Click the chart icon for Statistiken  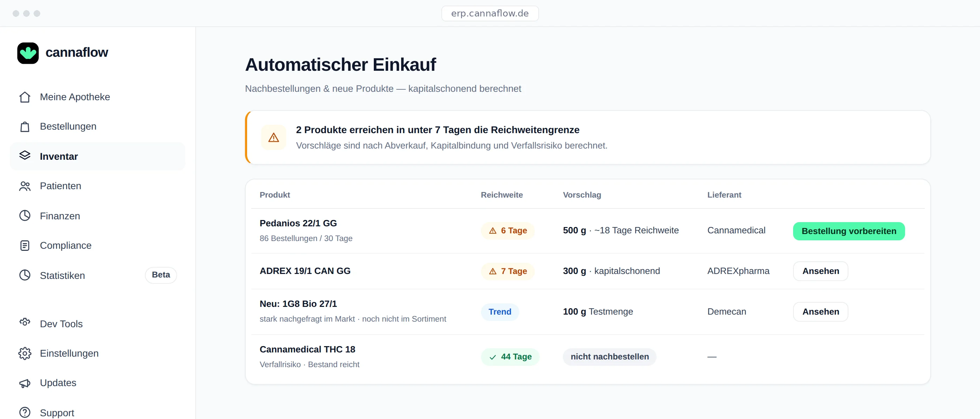pos(25,275)
